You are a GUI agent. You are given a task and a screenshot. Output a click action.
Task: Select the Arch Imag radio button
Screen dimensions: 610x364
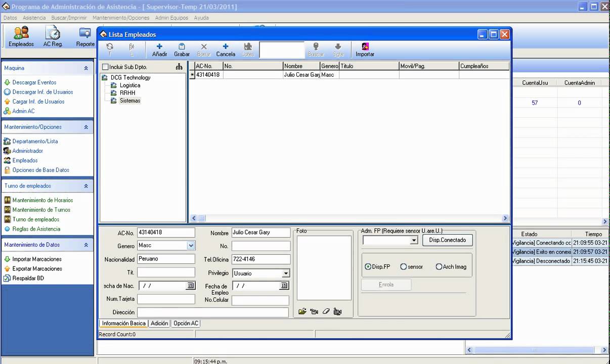[x=439, y=267]
